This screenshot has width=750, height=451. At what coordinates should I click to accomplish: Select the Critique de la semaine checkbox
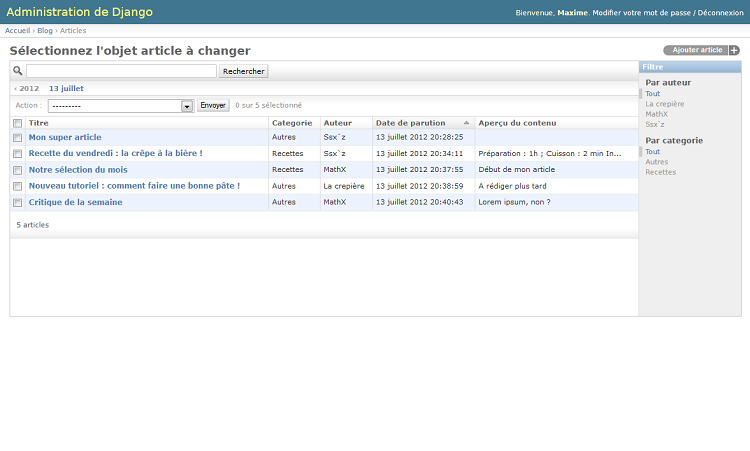pos(17,202)
